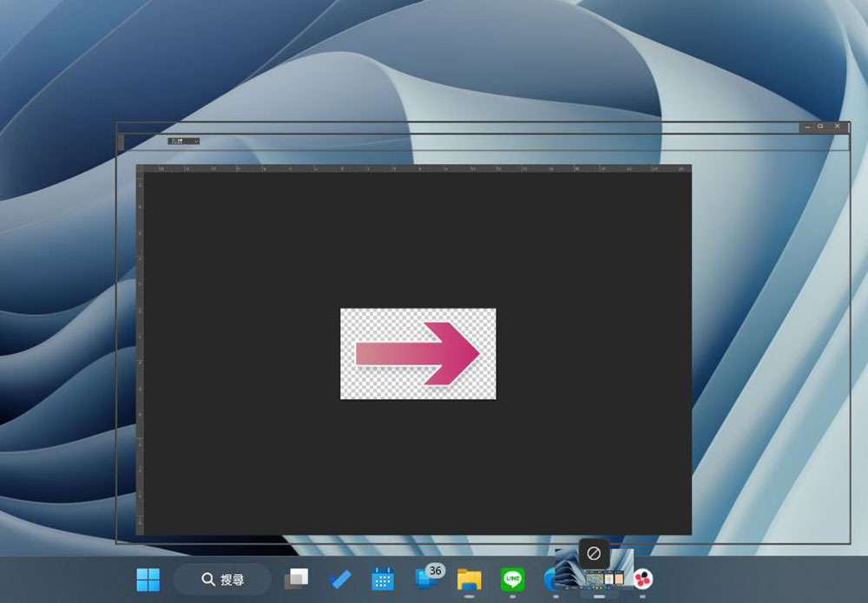The image size is (868, 603).
Task: Open the Windows Start menu
Action: pyautogui.click(x=148, y=580)
